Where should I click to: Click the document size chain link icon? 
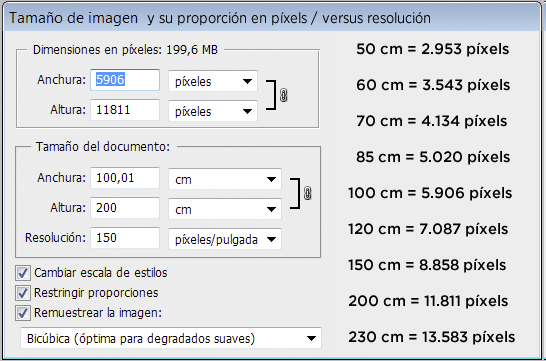click(x=307, y=193)
